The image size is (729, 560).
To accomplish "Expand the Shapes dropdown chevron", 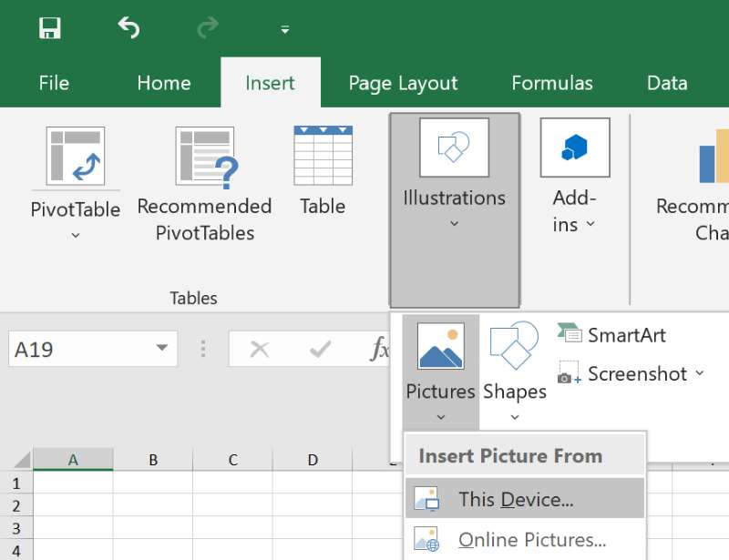I will (x=515, y=417).
